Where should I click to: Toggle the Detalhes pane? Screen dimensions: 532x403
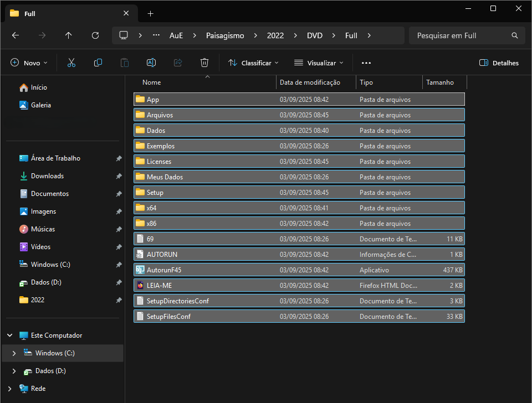click(x=499, y=63)
